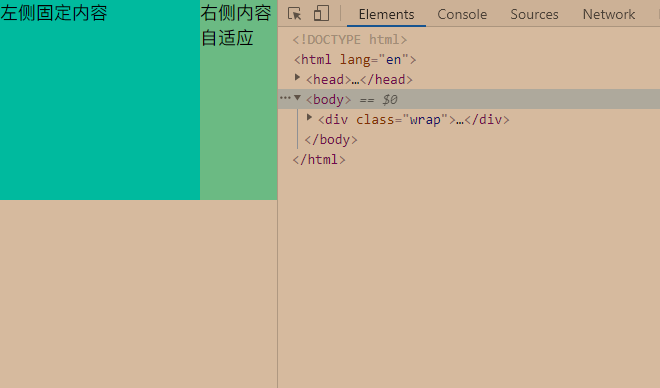This screenshot has width=660, height=388.
Task: Collapse the body element node
Action: [x=298, y=98]
